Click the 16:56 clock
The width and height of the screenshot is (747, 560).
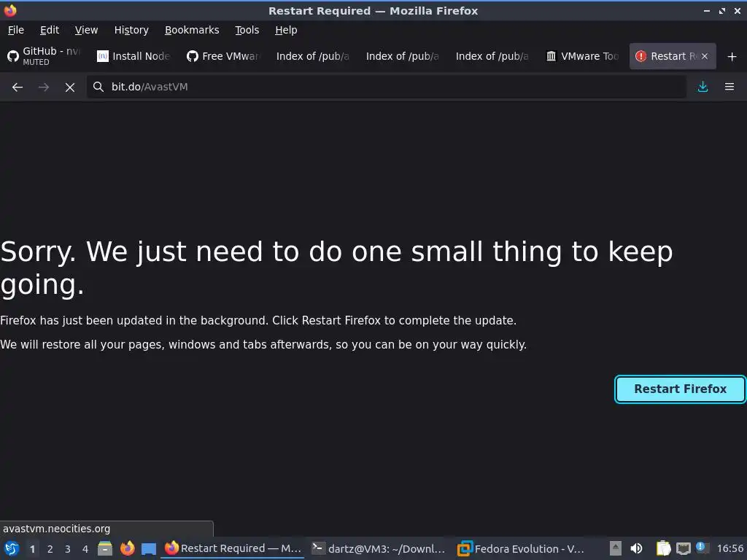click(729, 548)
